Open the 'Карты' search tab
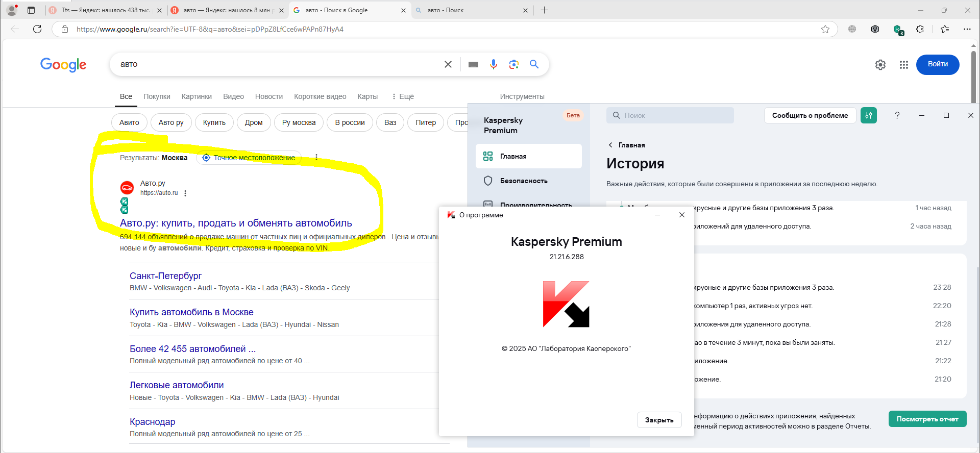980x453 pixels. pyautogui.click(x=367, y=96)
